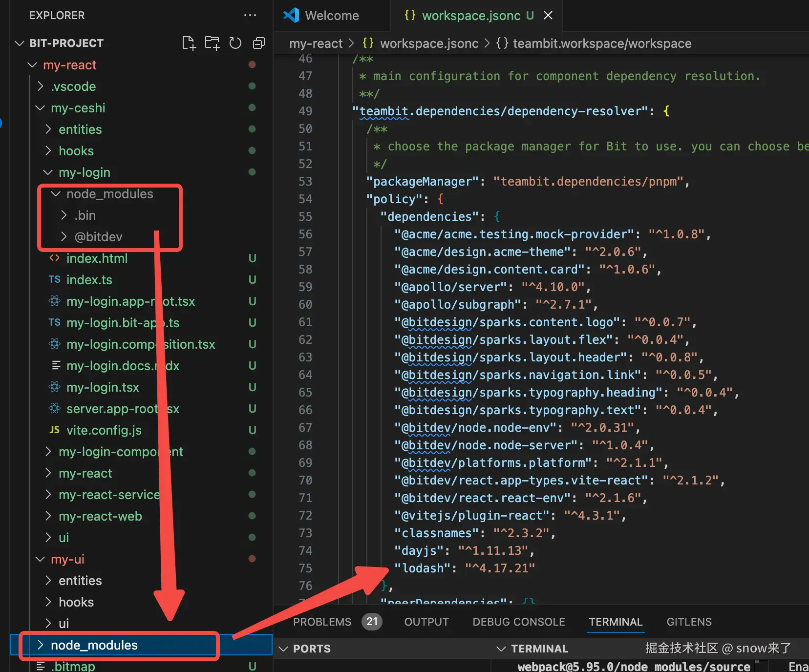Collapse all folders in Explorer
809x672 pixels.
click(x=259, y=43)
